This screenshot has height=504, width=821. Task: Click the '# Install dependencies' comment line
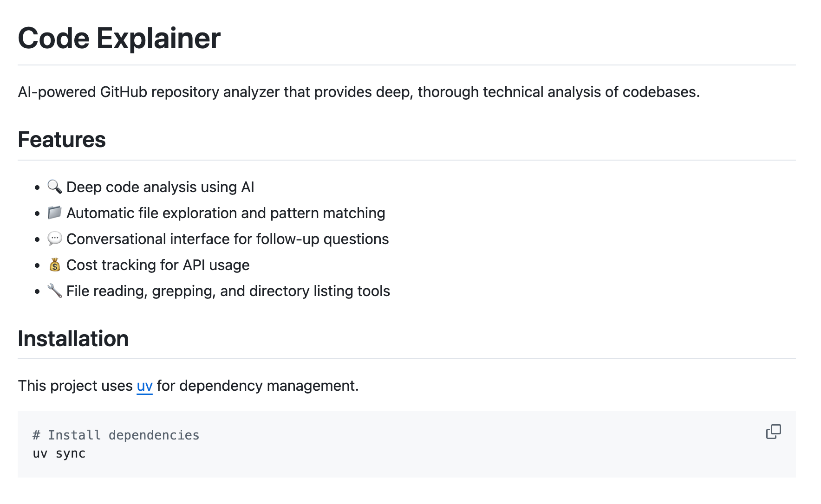point(116,435)
